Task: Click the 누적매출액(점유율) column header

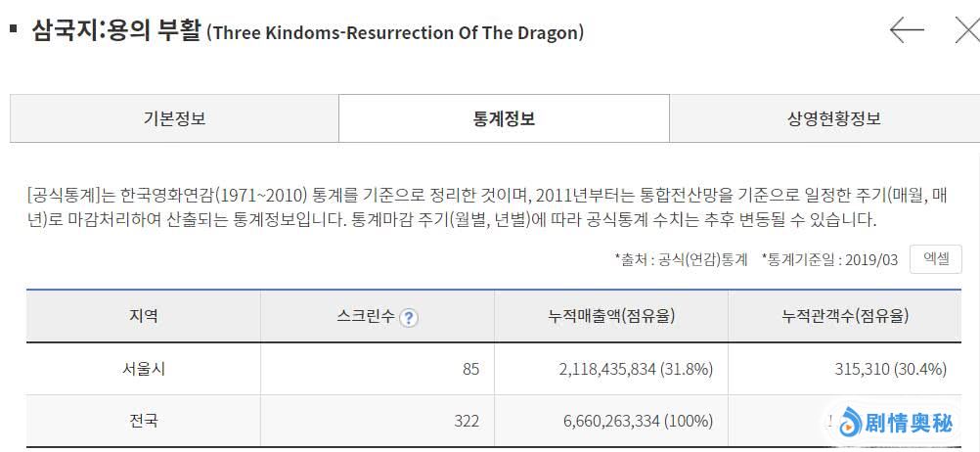Action: pos(611,316)
